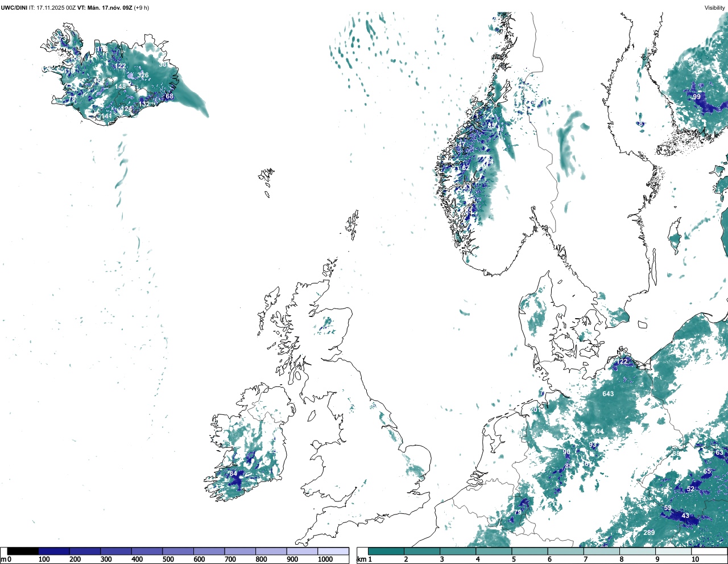Click the '10' label on km scale

point(695,559)
